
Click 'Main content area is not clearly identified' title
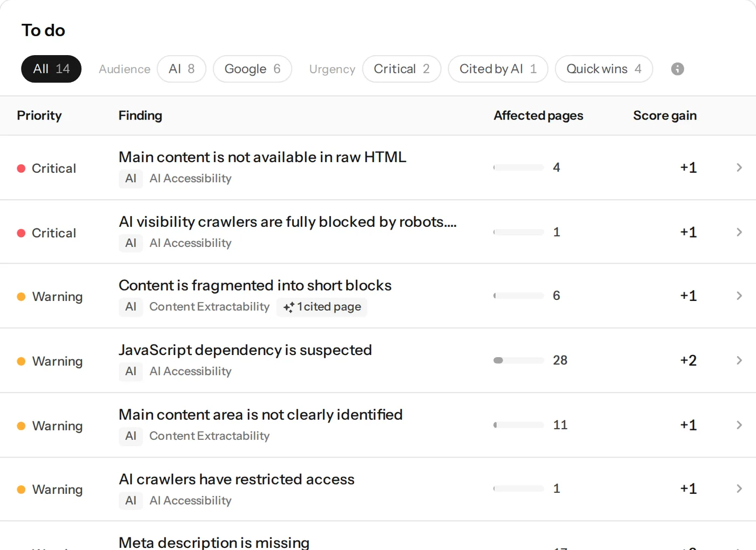261,415
